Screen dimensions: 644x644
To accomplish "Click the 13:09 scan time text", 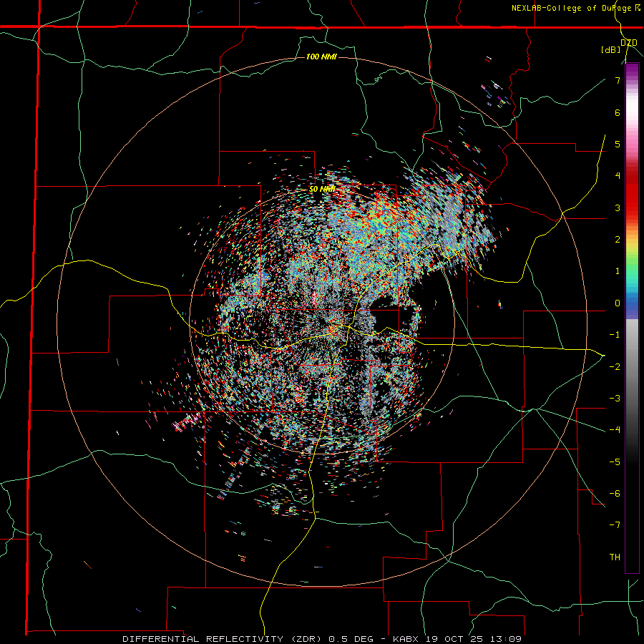I will [504, 639].
